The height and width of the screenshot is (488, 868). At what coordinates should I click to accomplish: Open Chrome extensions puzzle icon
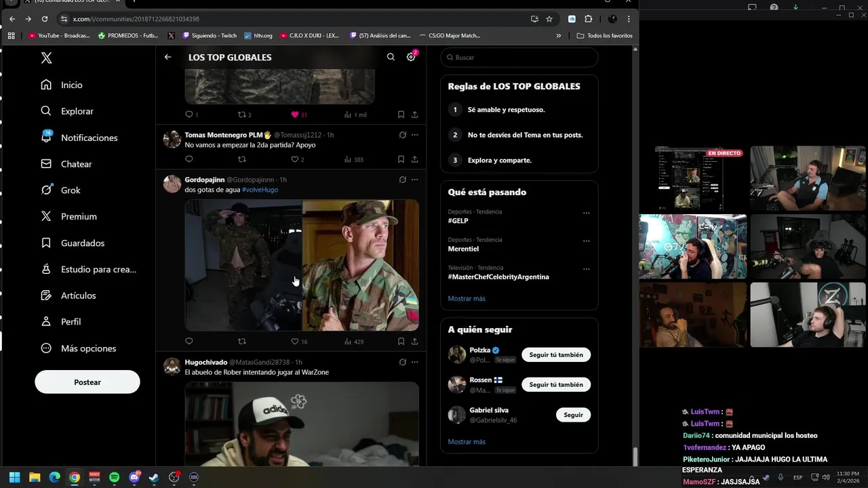(588, 19)
